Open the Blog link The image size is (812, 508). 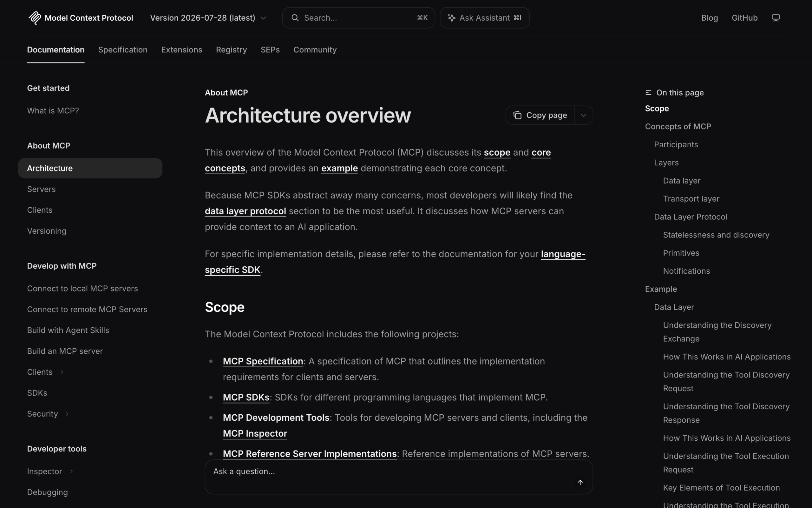[709, 18]
